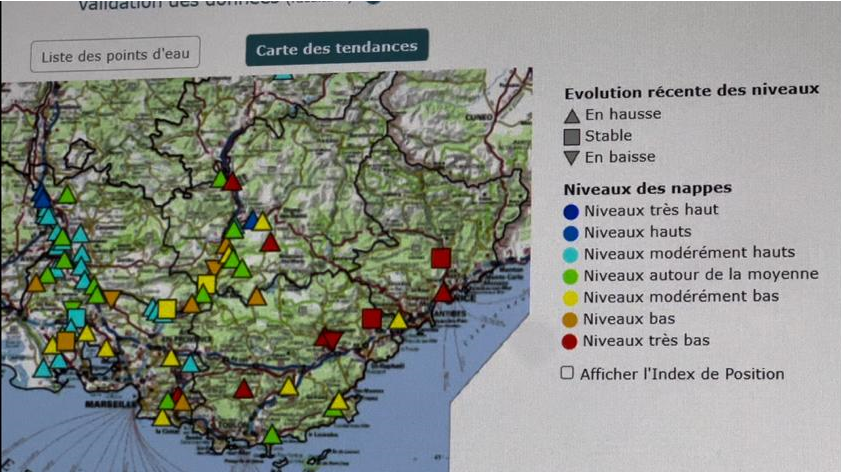Select the orange square marker near Marseille area
841x472 pixels.
pyautogui.click(x=65, y=341)
